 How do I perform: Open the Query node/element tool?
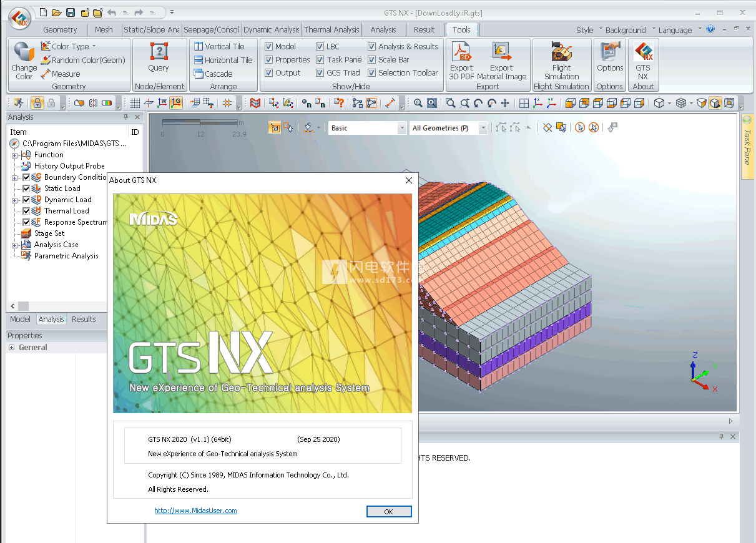[x=159, y=57]
